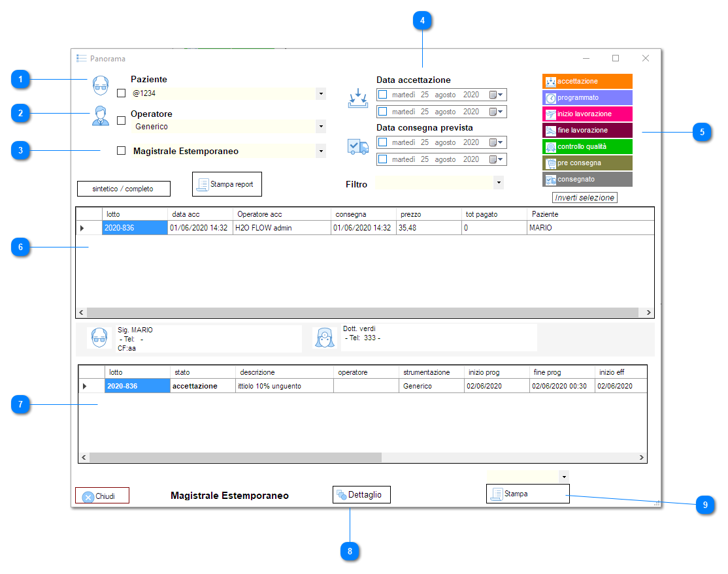728x574 pixels.
Task: Click the row selector arrow in lower grid
Action: [84, 386]
